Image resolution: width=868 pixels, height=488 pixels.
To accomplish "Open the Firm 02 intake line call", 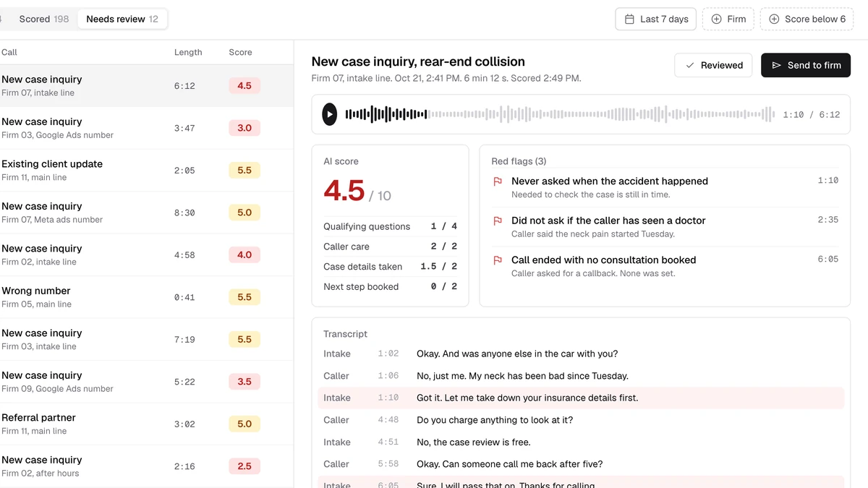I will click(146, 254).
